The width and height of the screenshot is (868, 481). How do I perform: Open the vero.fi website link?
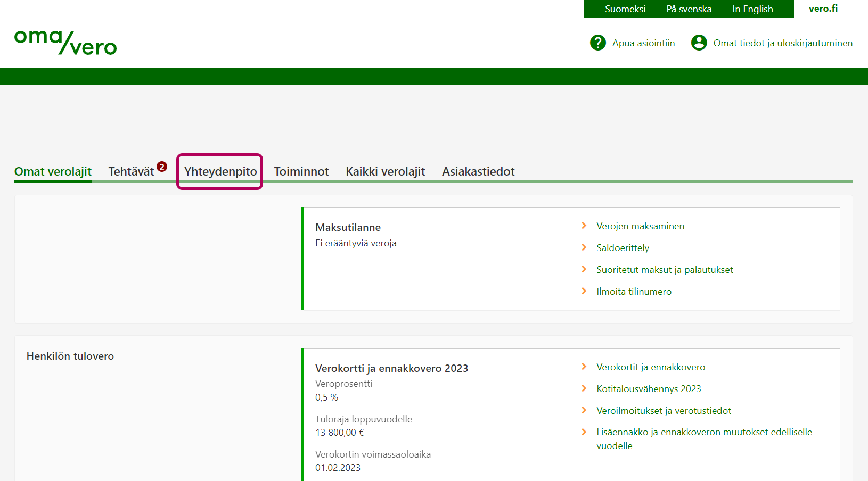tap(823, 9)
